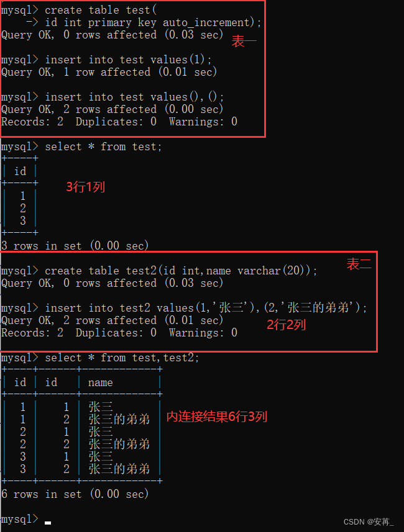Image resolution: width=404 pixels, height=532 pixels.
Task: Click the CSDN @安苒_ watermark
Action: point(369,522)
